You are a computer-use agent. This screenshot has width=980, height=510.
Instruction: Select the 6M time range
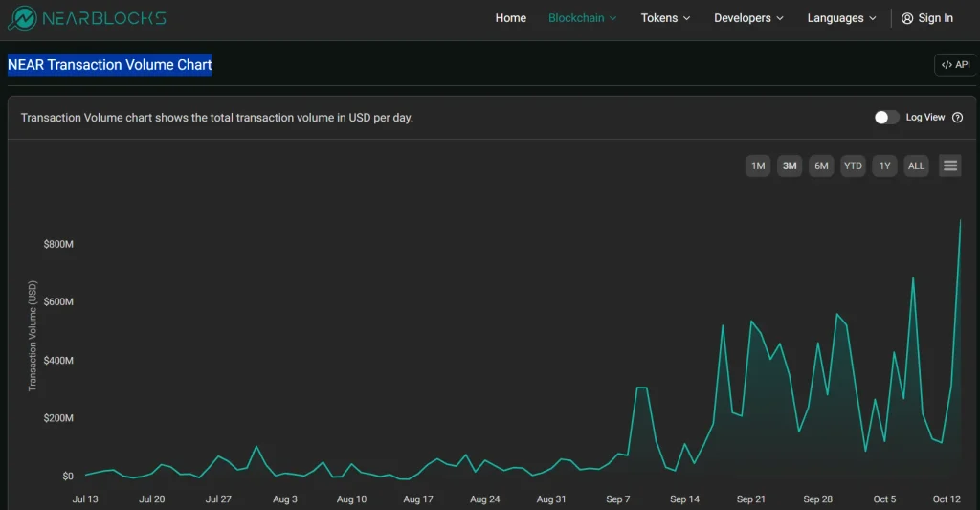821,166
